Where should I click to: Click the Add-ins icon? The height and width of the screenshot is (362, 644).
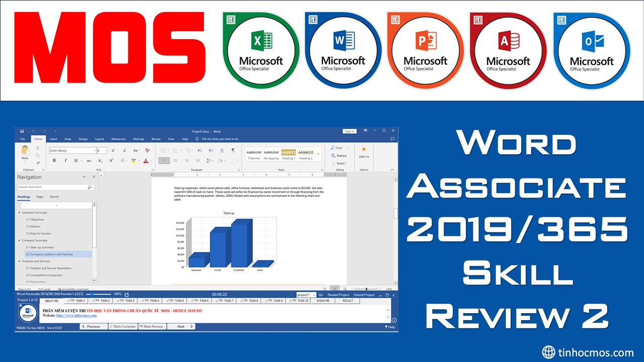pyautogui.click(x=364, y=152)
